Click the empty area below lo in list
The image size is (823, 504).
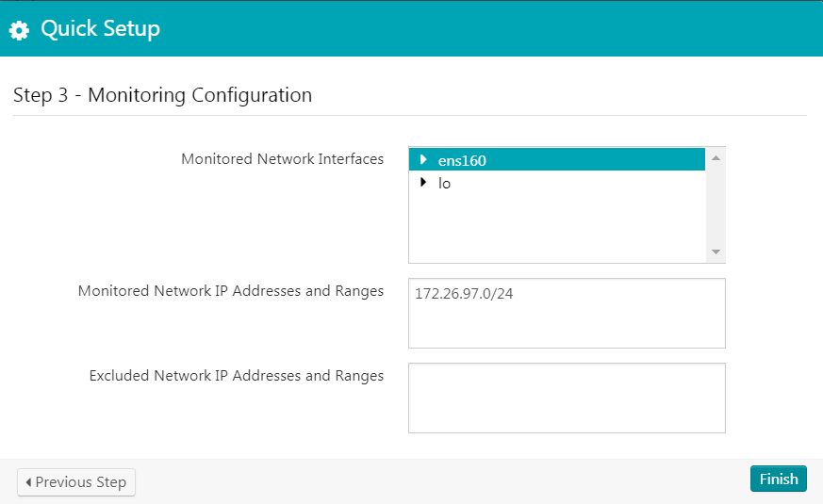tap(556, 226)
